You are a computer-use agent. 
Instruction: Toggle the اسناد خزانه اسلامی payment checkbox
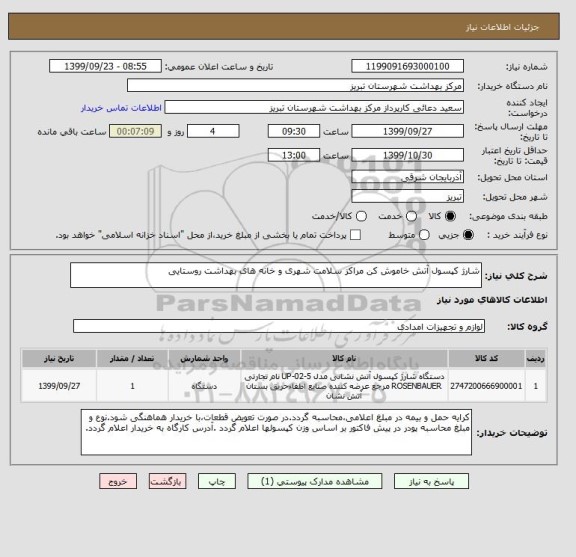355,235
